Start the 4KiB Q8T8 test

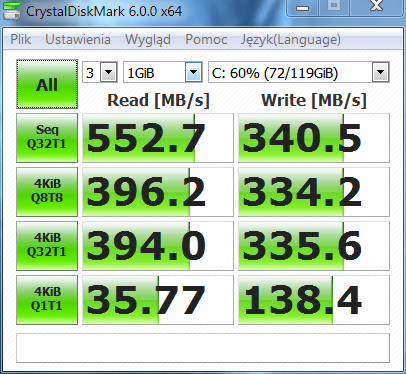(47, 192)
